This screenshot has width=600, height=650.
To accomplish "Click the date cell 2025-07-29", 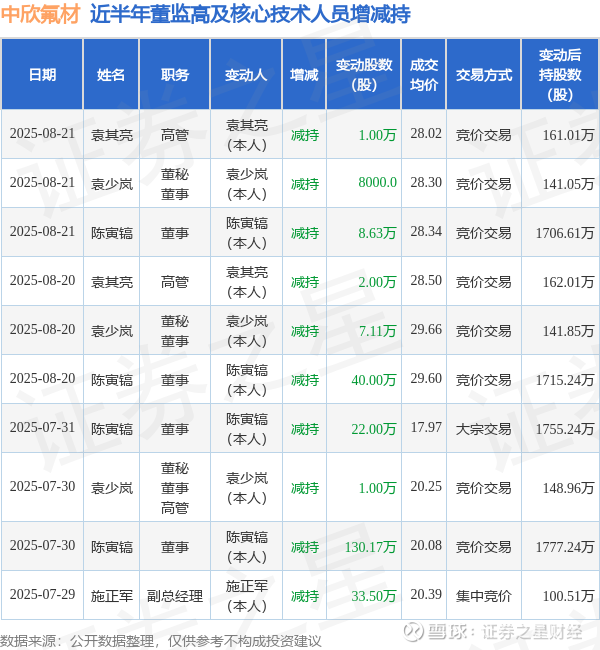I will click(42, 594).
